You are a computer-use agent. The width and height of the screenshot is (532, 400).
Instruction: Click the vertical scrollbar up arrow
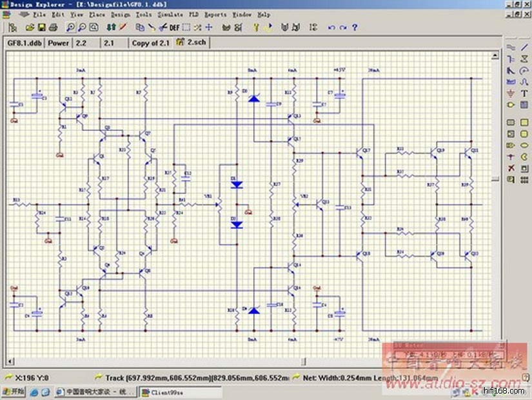pyautogui.click(x=495, y=55)
